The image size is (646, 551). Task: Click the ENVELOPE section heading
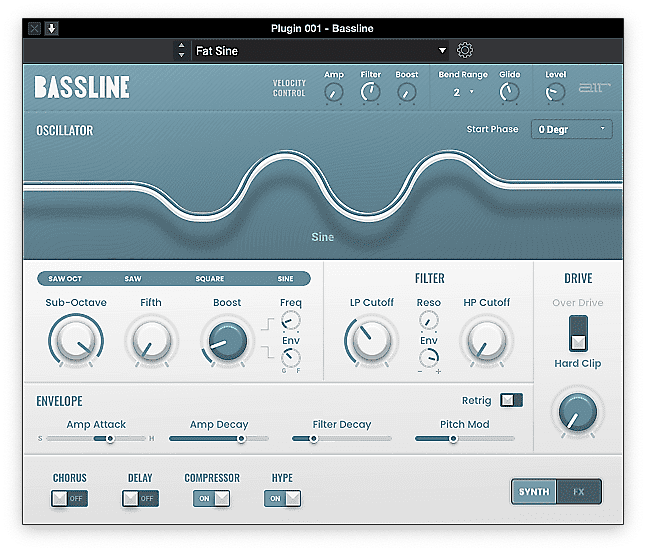coord(59,401)
